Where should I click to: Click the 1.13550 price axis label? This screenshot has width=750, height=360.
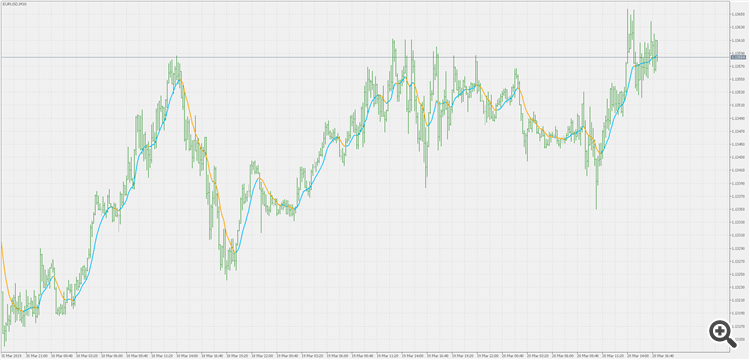coord(737,79)
